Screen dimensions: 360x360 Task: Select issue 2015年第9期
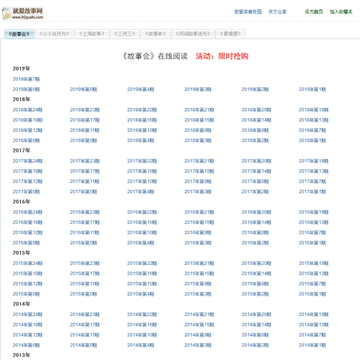(198, 284)
